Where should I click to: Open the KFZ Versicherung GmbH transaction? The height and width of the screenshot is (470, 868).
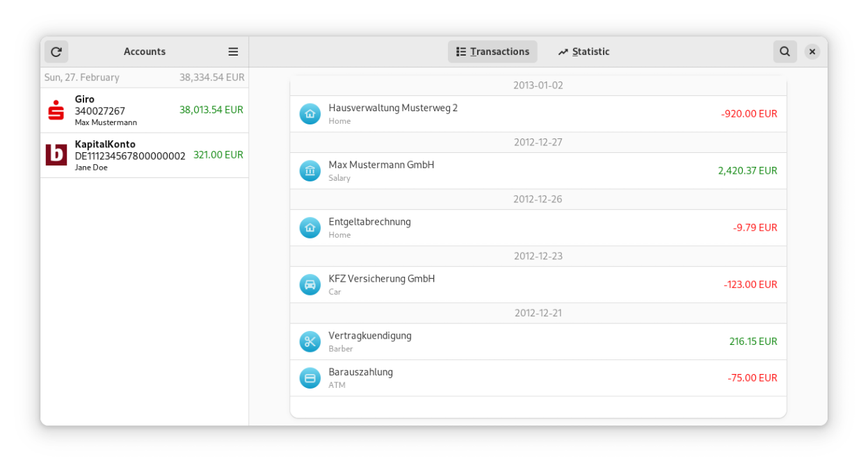[538, 285]
